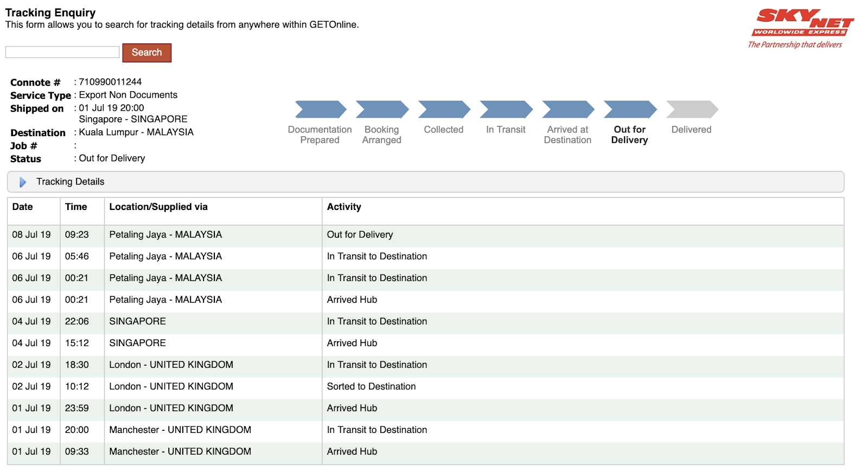Click the Date column header

point(23,207)
